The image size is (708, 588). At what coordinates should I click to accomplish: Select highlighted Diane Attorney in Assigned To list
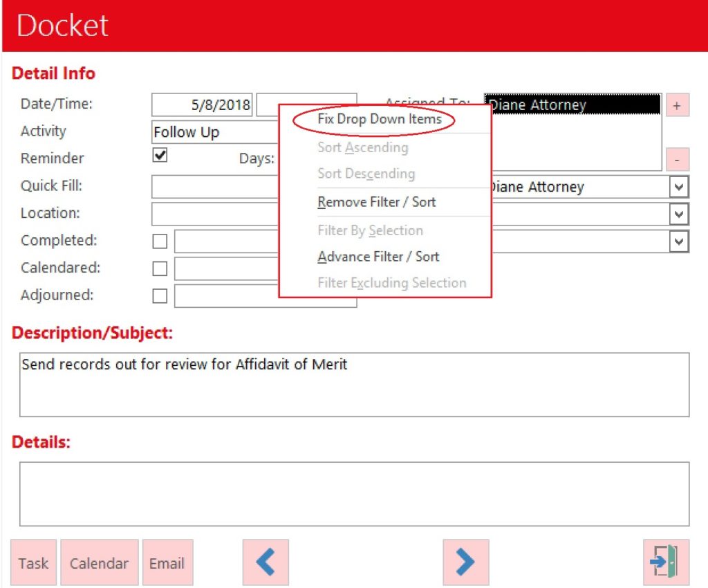(x=572, y=104)
